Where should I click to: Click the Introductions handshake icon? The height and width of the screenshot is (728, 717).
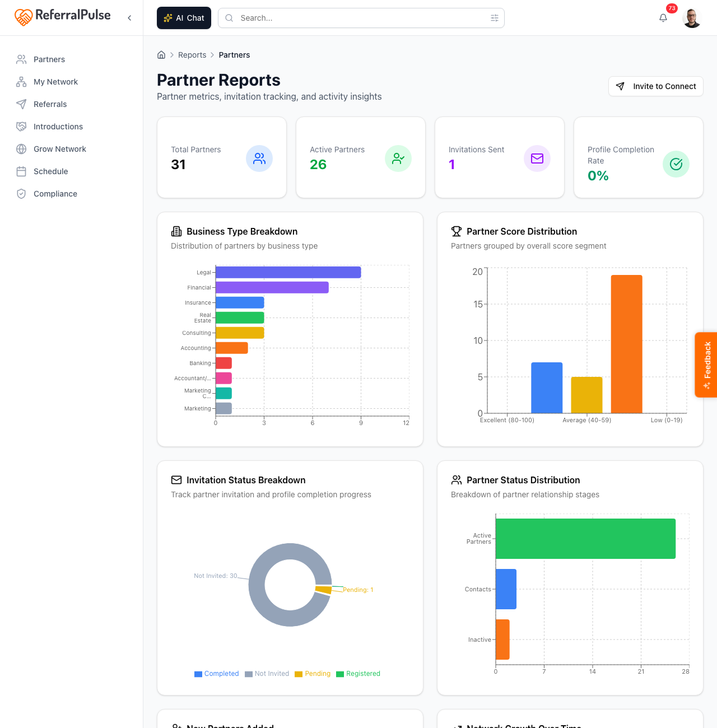[21, 127]
